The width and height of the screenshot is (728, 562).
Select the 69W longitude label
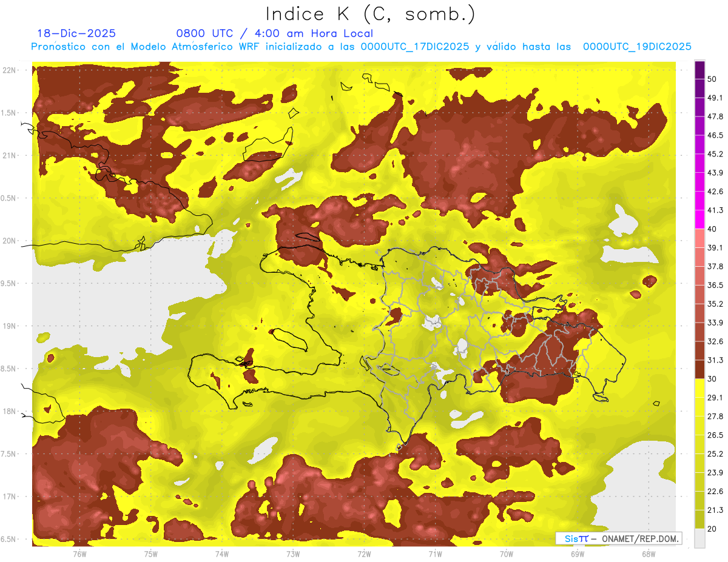pos(578,554)
